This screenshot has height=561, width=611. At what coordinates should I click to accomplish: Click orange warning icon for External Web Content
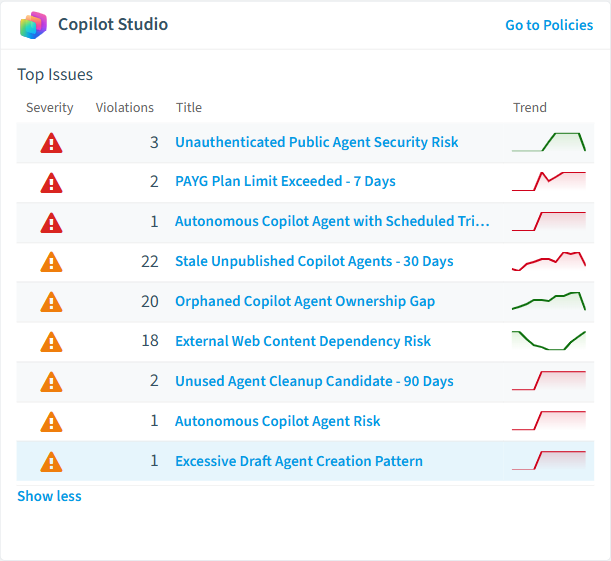(51, 342)
